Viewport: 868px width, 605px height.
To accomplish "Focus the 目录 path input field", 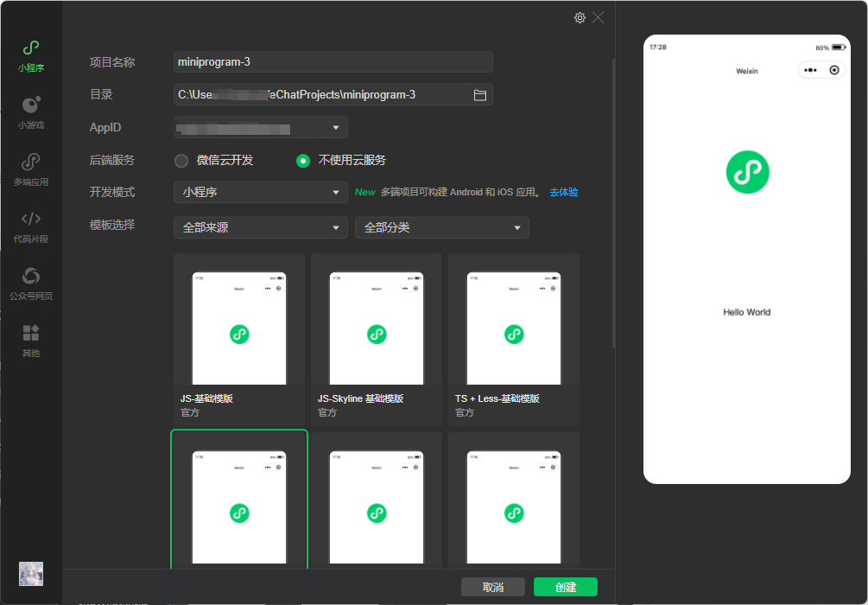I will click(333, 95).
